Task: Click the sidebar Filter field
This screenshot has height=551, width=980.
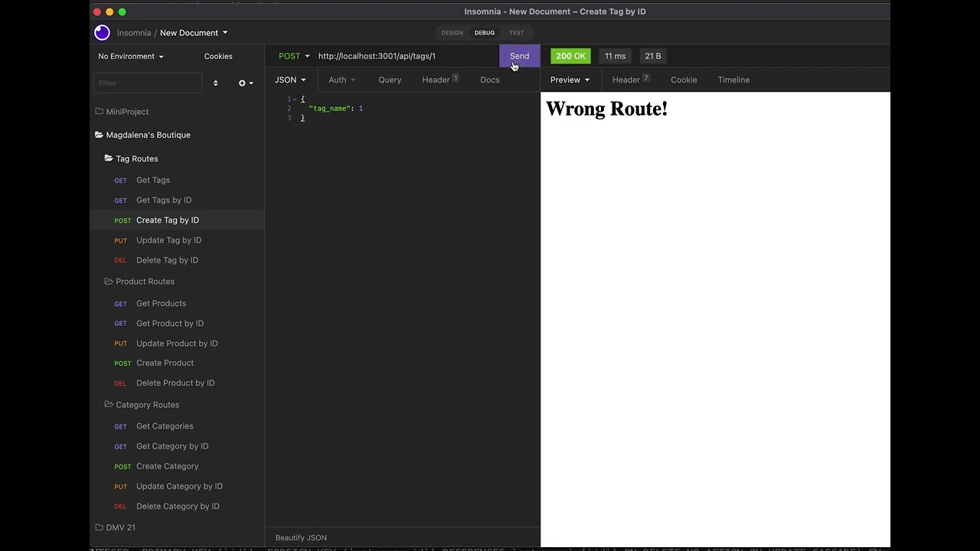Action: tap(148, 83)
